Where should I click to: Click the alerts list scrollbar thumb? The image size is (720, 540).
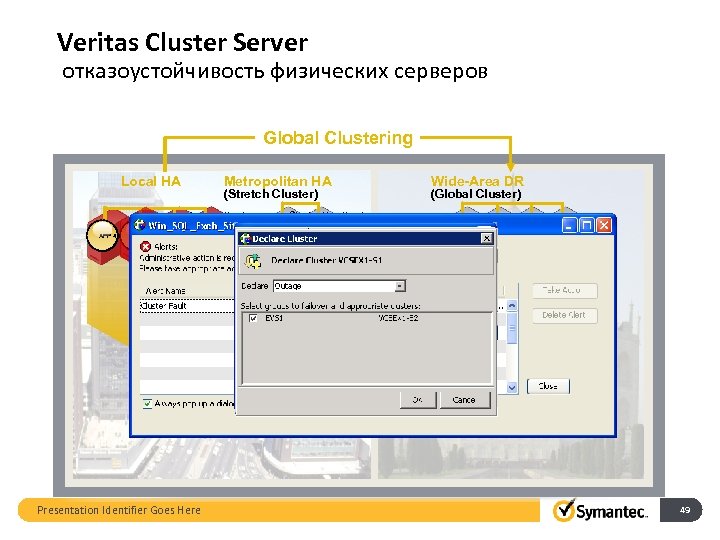512,328
